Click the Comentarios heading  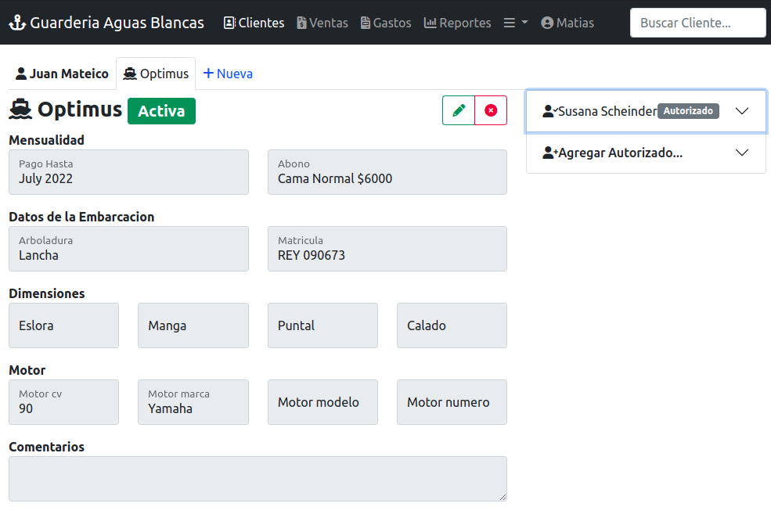point(47,447)
